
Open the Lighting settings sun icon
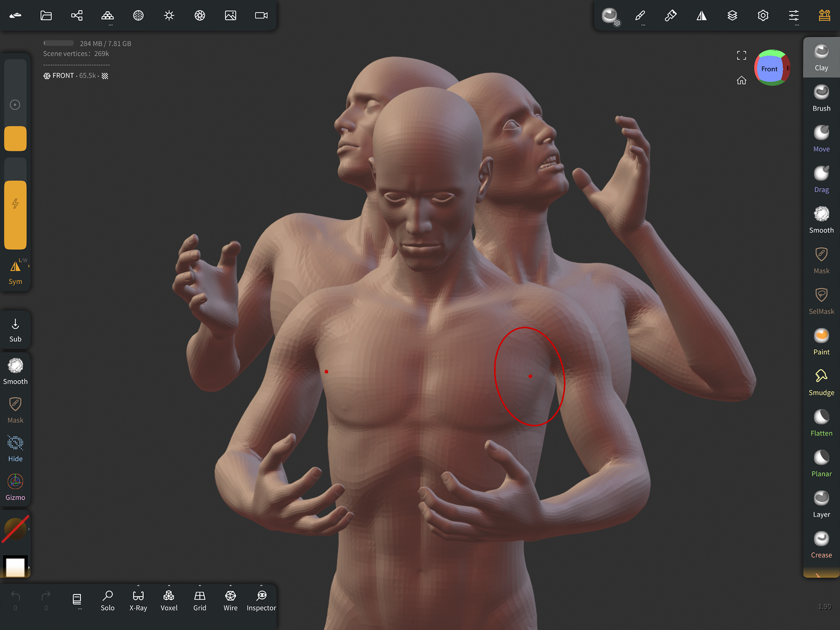[169, 16]
